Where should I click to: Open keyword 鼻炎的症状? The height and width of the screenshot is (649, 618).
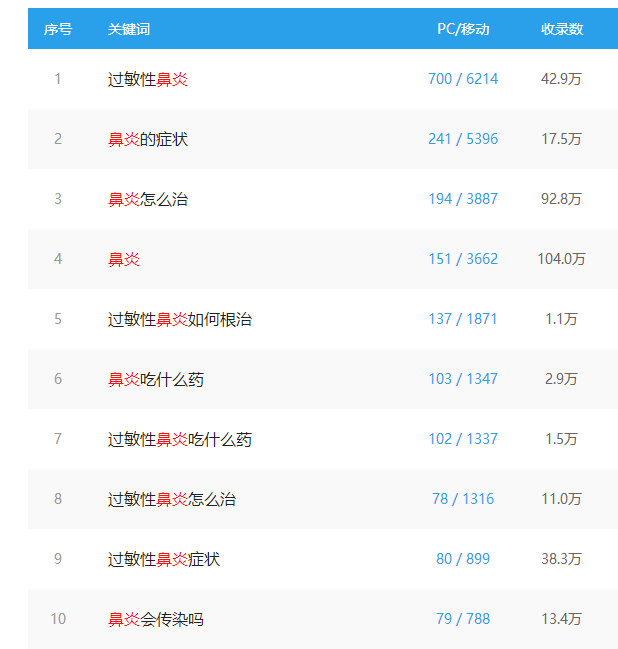tap(148, 139)
